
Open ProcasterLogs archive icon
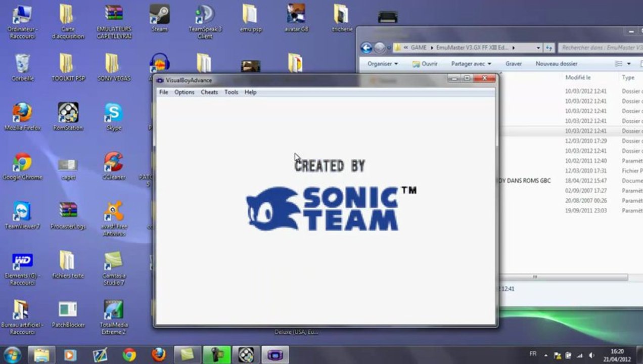click(x=68, y=216)
